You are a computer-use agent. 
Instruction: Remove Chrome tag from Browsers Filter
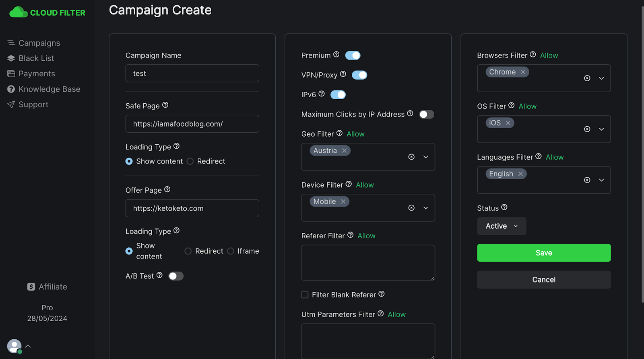(x=523, y=72)
